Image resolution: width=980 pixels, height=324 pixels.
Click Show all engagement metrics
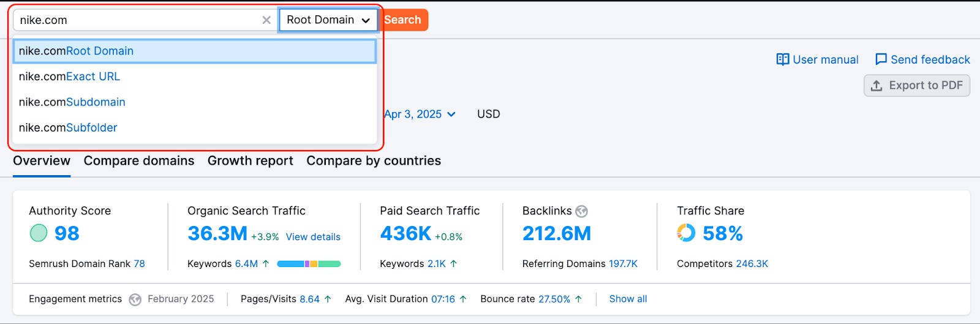click(x=628, y=299)
